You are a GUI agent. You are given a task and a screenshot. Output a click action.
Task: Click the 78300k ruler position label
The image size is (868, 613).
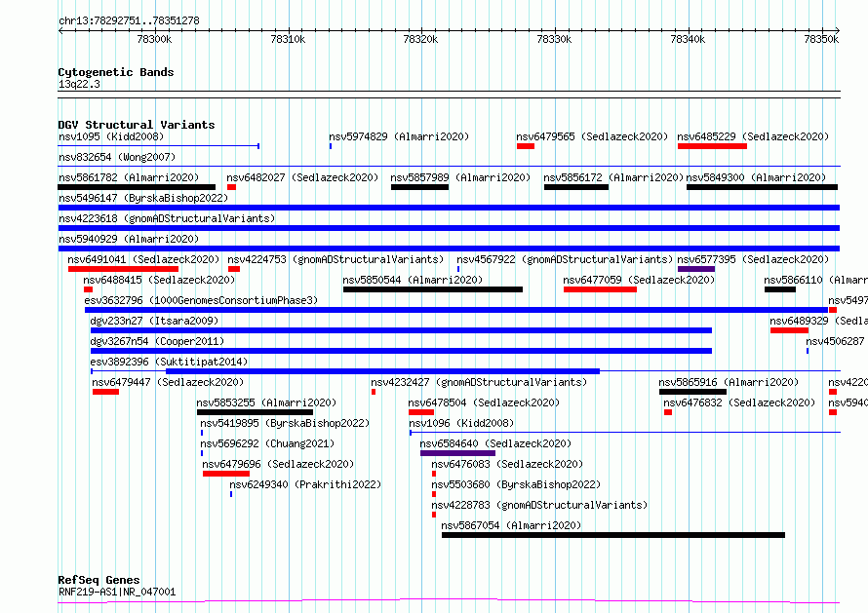(154, 39)
